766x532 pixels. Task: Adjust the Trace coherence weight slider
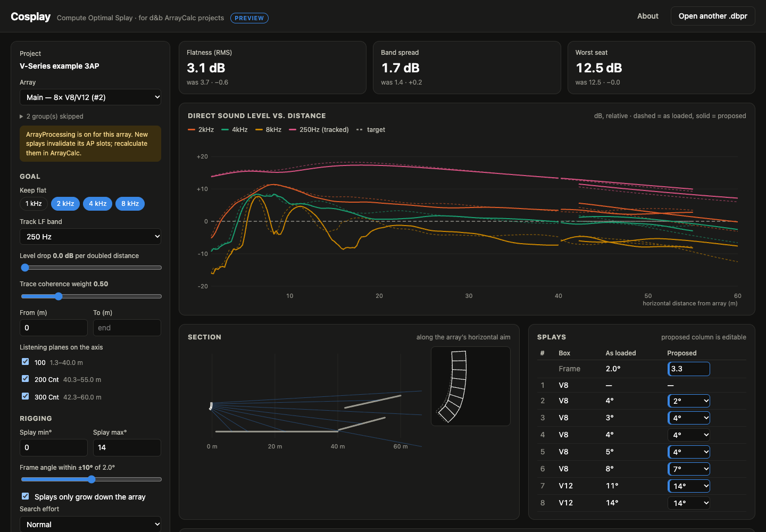pos(90,296)
